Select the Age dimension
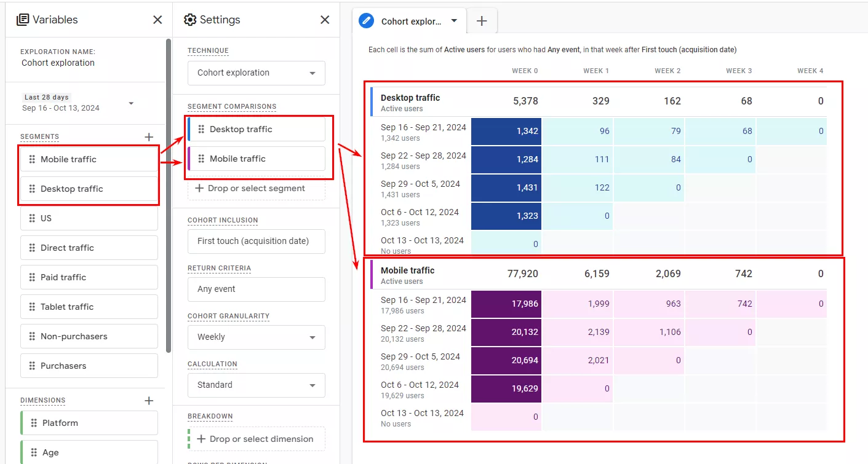868x464 pixels. pos(89,452)
